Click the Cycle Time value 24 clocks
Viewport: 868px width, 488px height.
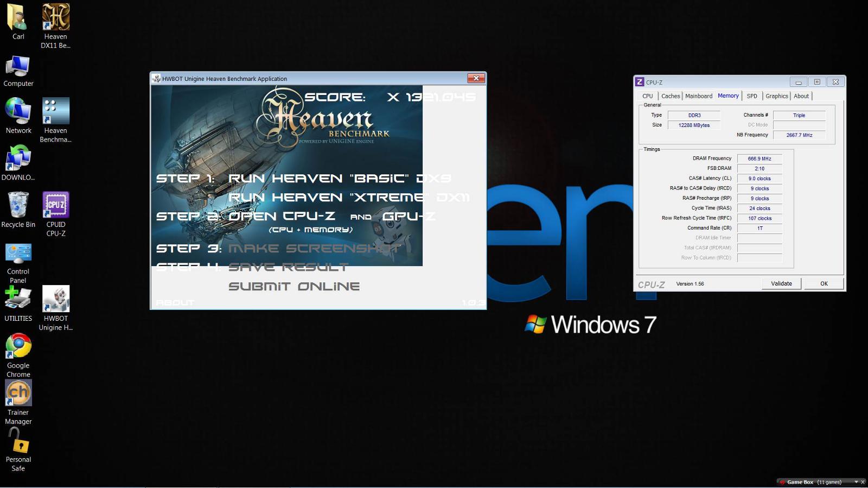point(759,208)
